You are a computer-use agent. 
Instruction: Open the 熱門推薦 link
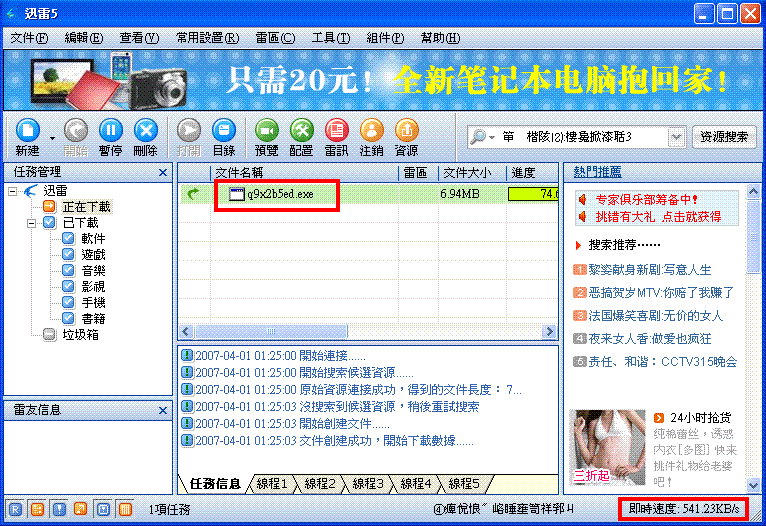pyautogui.click(x=597, y=172)
